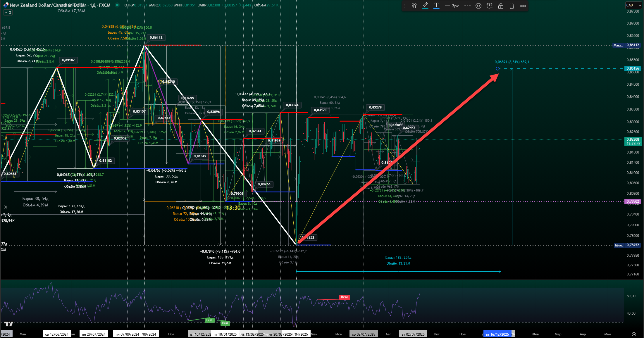Click the pencil line color tool
This screenshot has height=338, width=644.
tap(425, 6)
